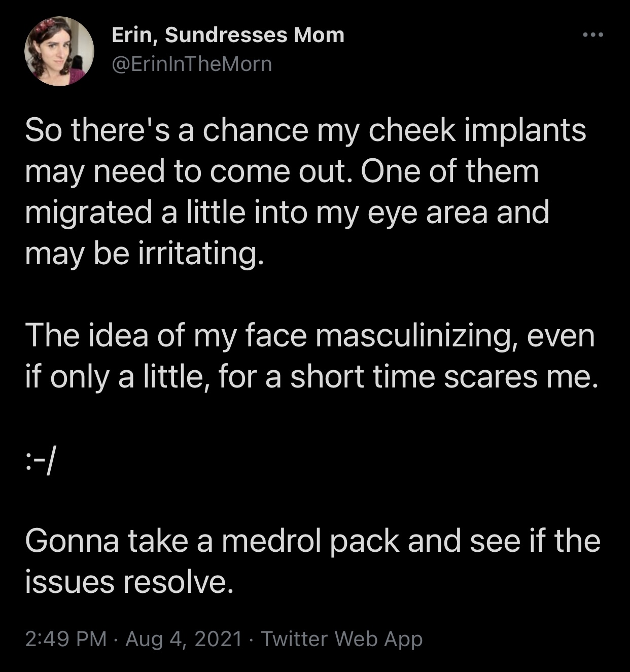
Task: Click the line "The idea of my face masculinizing"
Action: (310, 336)
